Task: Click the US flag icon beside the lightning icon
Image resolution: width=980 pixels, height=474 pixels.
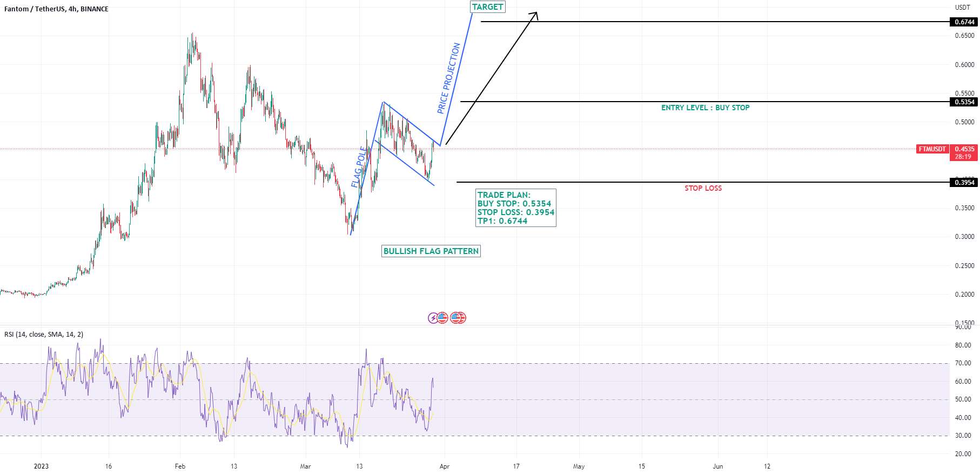Action: coord(442,318)
